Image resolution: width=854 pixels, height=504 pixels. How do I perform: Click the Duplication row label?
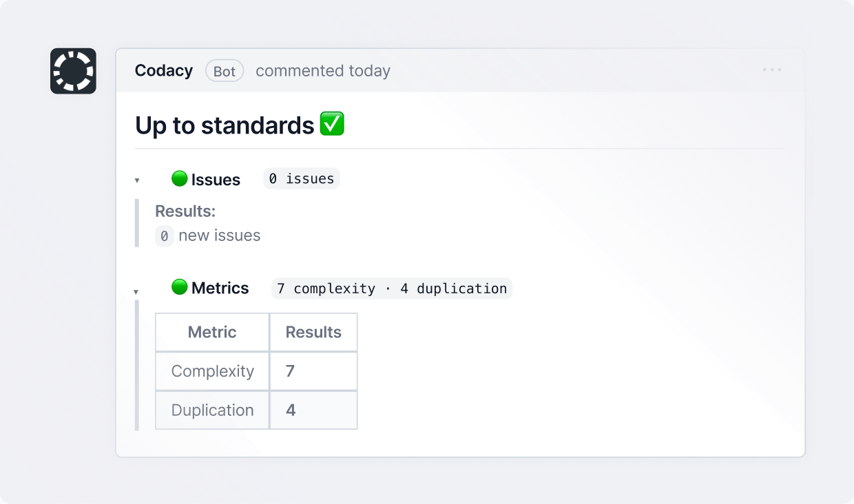click(212, 410)
